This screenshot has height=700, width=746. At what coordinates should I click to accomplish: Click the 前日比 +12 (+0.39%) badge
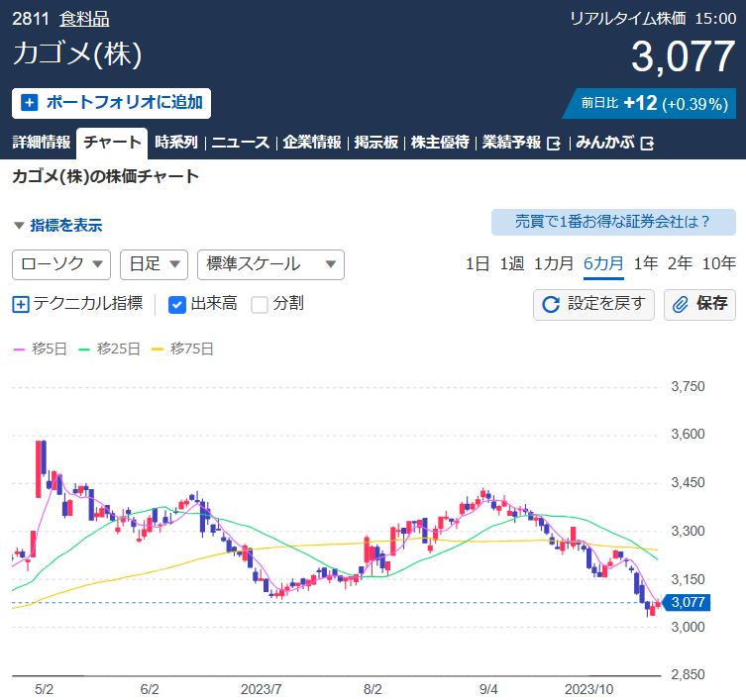tap(650, 103)
